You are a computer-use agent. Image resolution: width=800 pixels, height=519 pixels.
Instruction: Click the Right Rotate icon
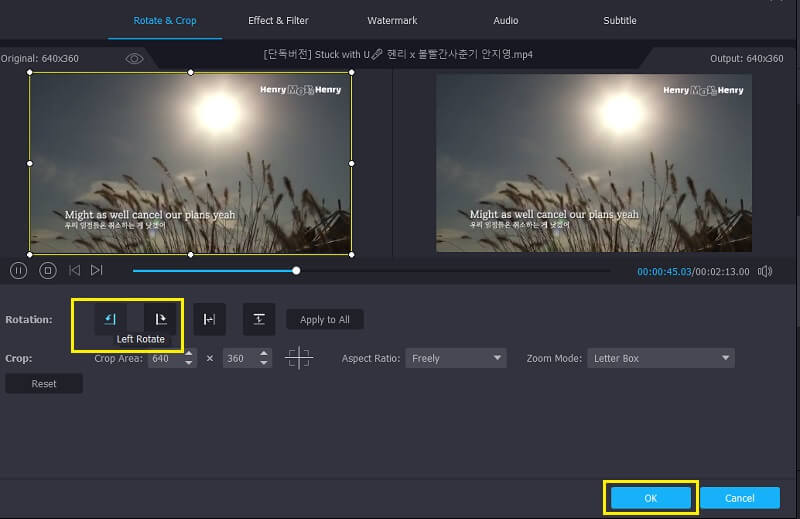point(160,319)
